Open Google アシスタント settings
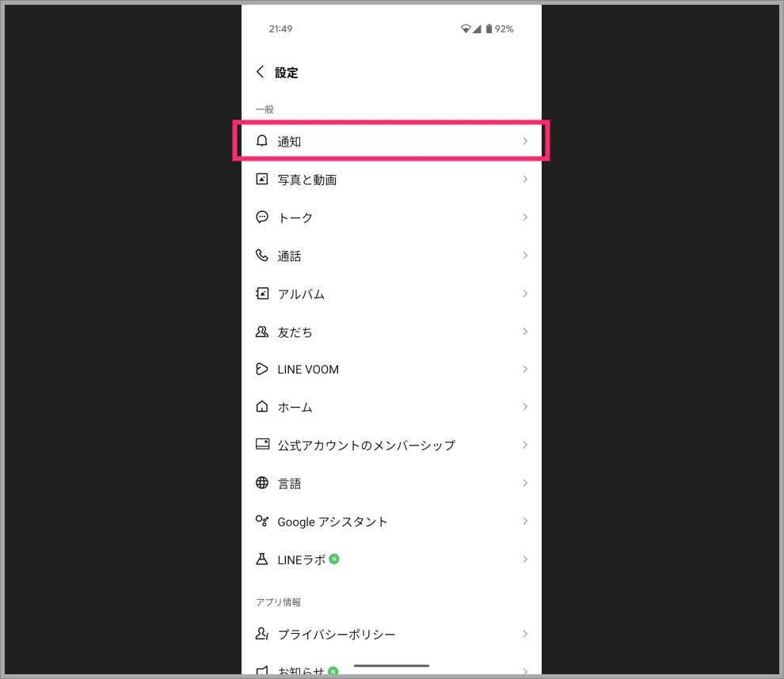784x679 pixels. click(x=391, y=521)
